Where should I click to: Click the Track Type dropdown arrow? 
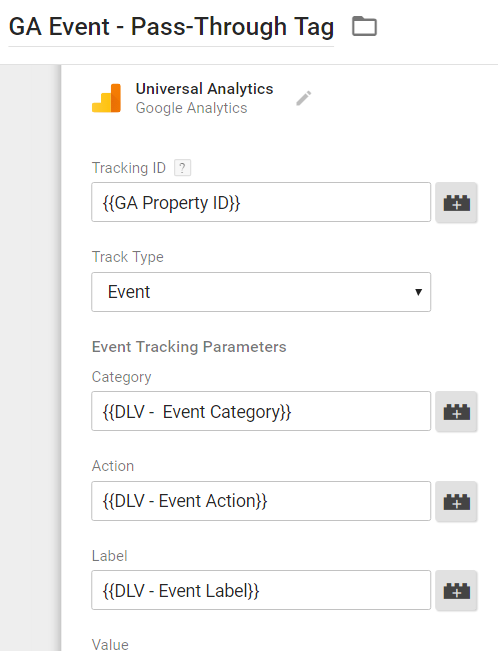click(x=418, y=292)
